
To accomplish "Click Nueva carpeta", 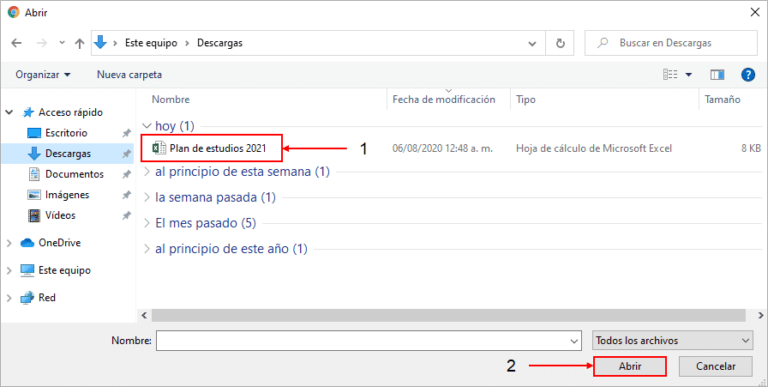I will (x=129, y=74).
